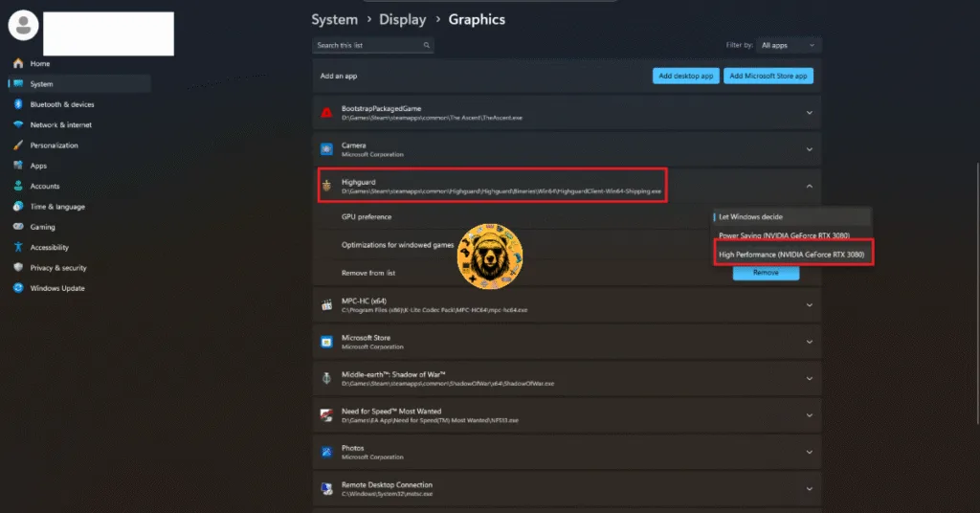Expand the BootstrapPackagedGame entry

tap(809, 113)
